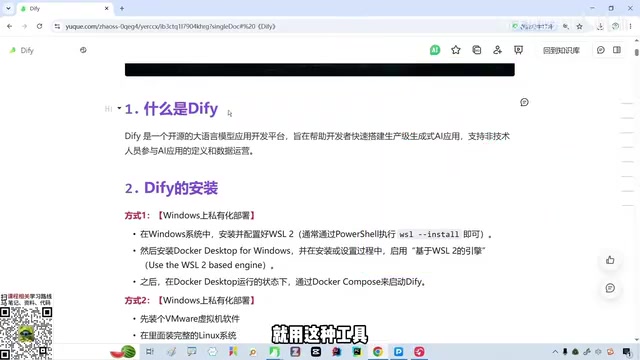Open Task View icon on taskbar
Image resolution: width=640 pixels, height=360 pixels.
coord(150,351)
